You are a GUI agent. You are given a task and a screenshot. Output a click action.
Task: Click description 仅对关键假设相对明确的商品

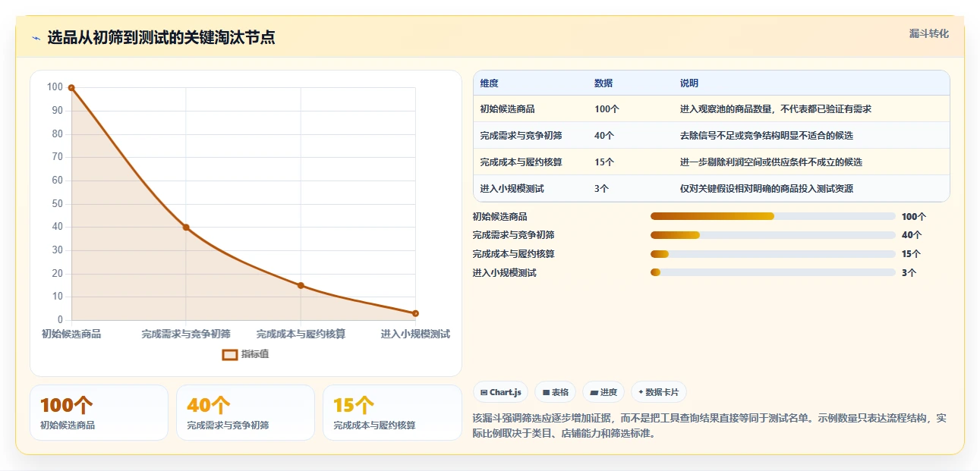click(767, 189)
